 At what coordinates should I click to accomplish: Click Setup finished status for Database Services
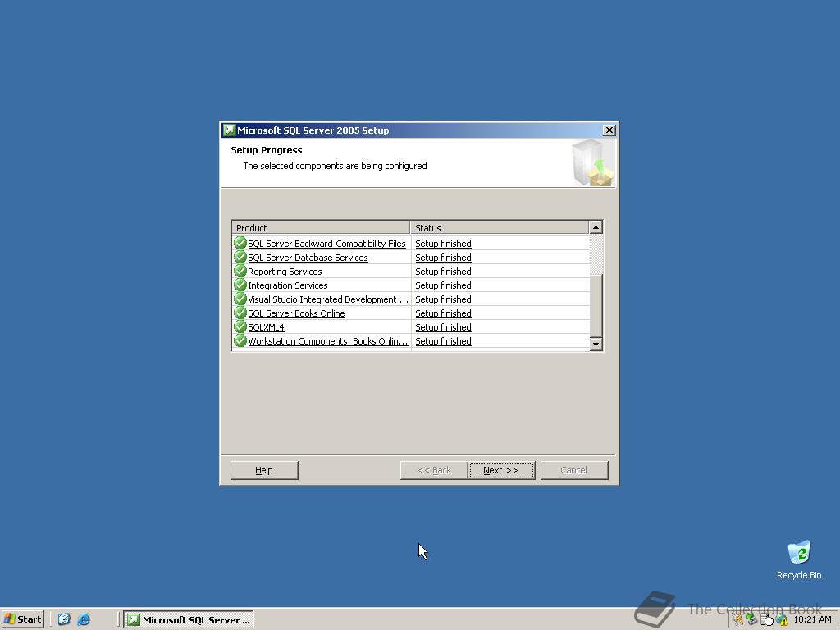point(444,258)
